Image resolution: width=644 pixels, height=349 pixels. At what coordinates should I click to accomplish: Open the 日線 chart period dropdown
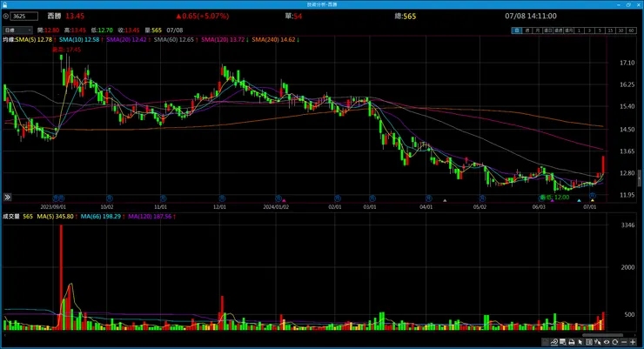point(17,30)
